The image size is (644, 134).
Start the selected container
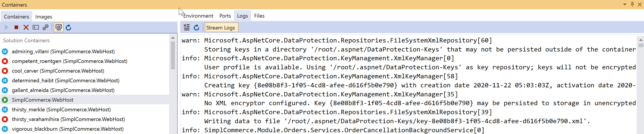6,28
